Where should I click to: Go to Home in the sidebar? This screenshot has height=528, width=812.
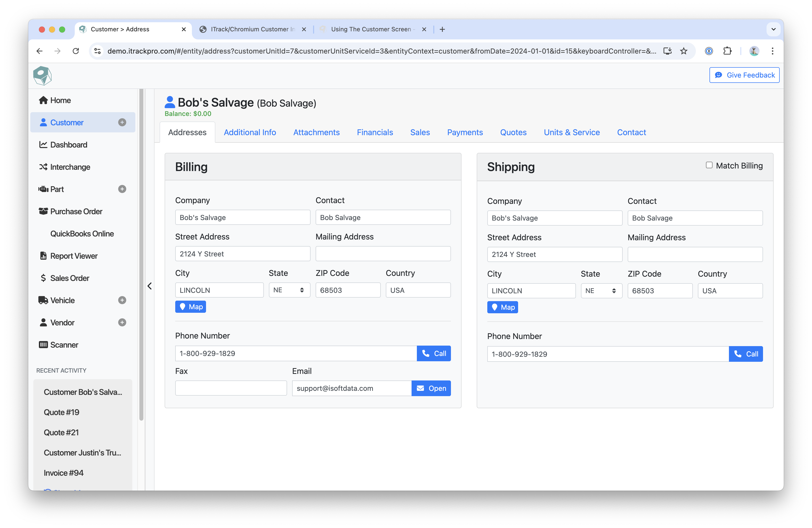pyautogui.click(x=60, y=100)
